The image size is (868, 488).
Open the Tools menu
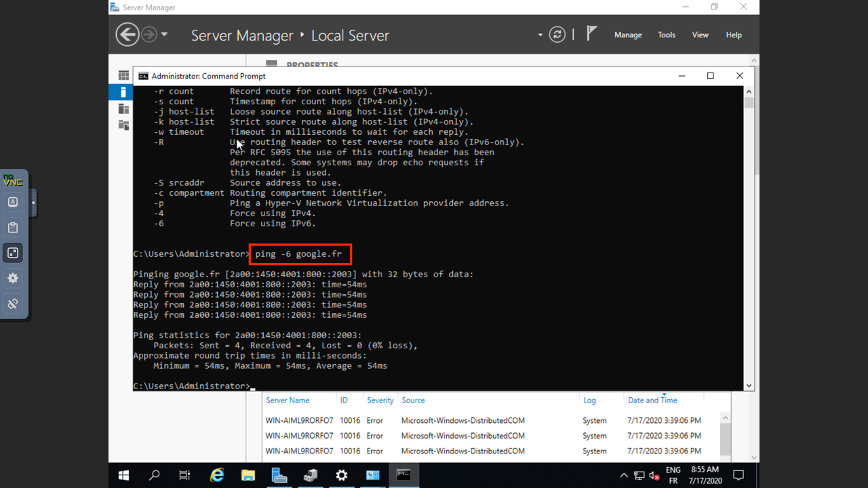click(667, 35)
